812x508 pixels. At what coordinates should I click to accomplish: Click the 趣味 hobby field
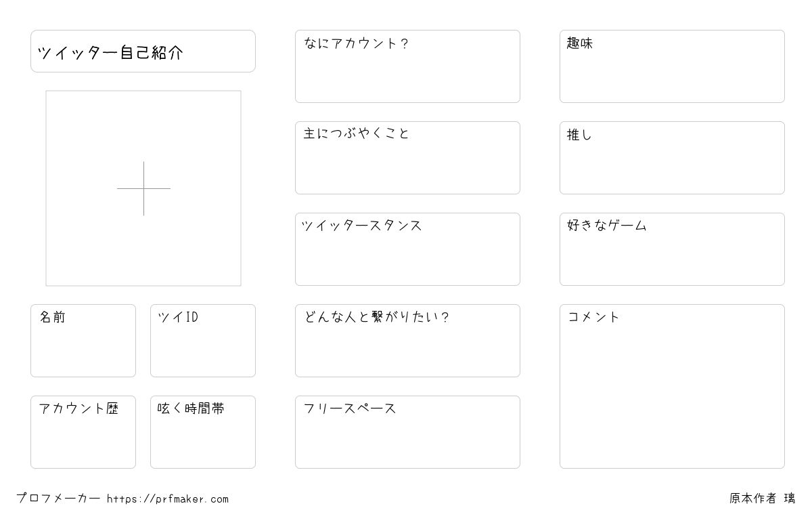click(672, 66)
